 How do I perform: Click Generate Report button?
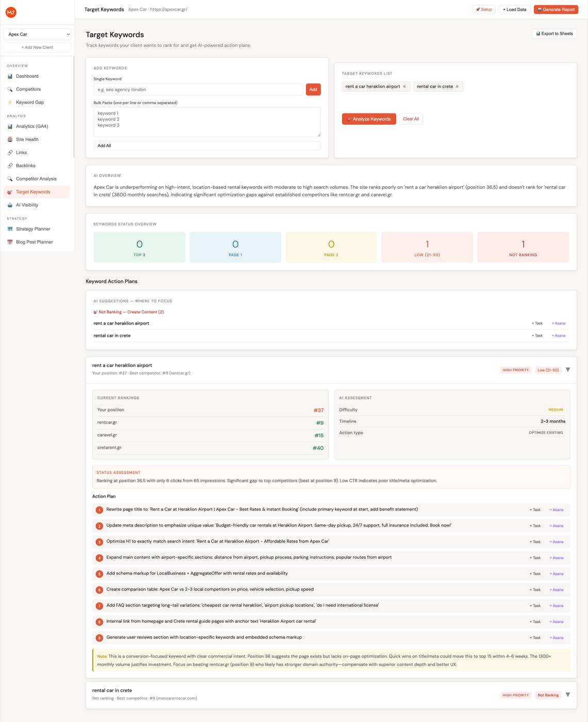tap(556, 9)
